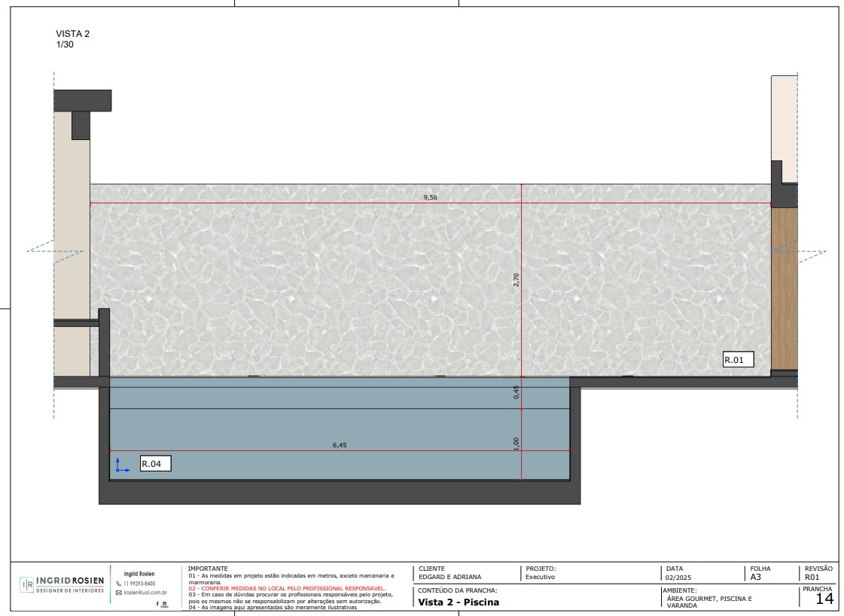Click the 2,70 vertical dimension label
Viewport: 844px width, 616px height.
[516, 279]
